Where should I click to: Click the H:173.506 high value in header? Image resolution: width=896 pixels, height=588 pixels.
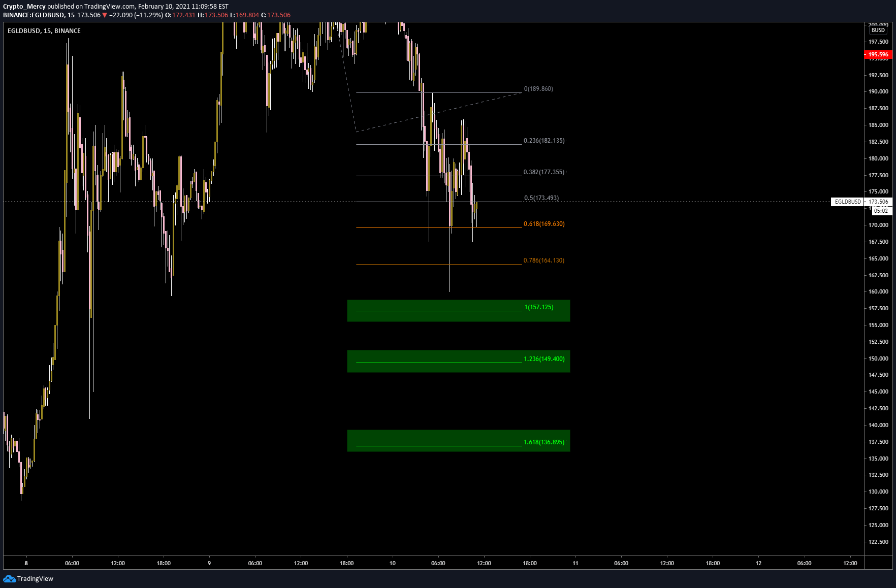coord(213,15)
